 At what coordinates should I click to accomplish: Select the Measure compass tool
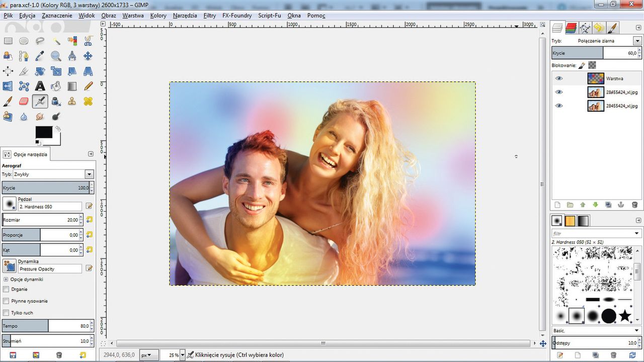tap(72, 56)
